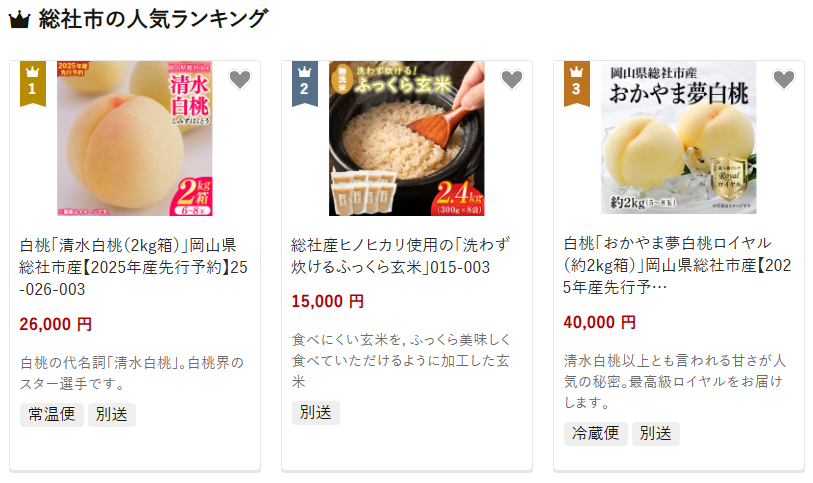Click the bronze rank 3 crown badge
Screen dimensions: 813x483
click(x=577, y=83)
